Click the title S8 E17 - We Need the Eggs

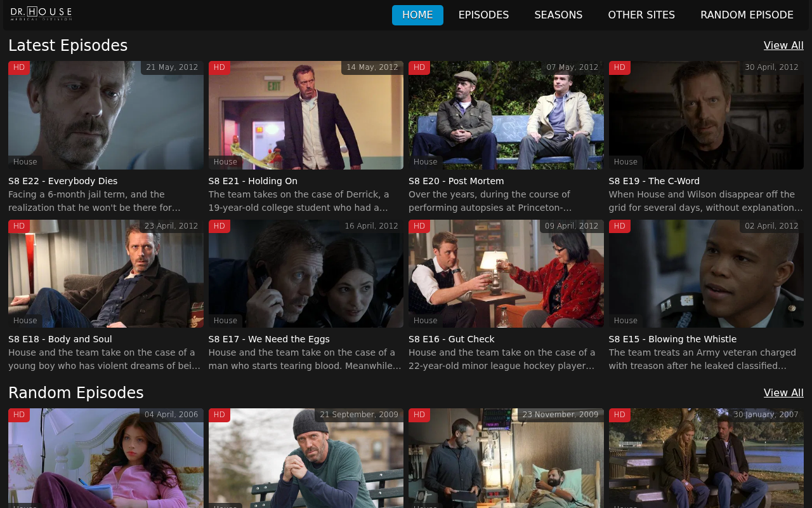point(269,339)
